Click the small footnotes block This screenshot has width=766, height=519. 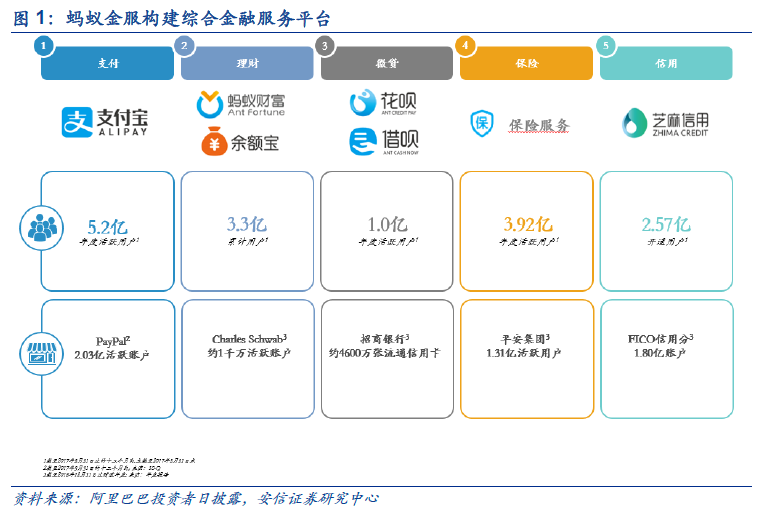pos(119,467)
